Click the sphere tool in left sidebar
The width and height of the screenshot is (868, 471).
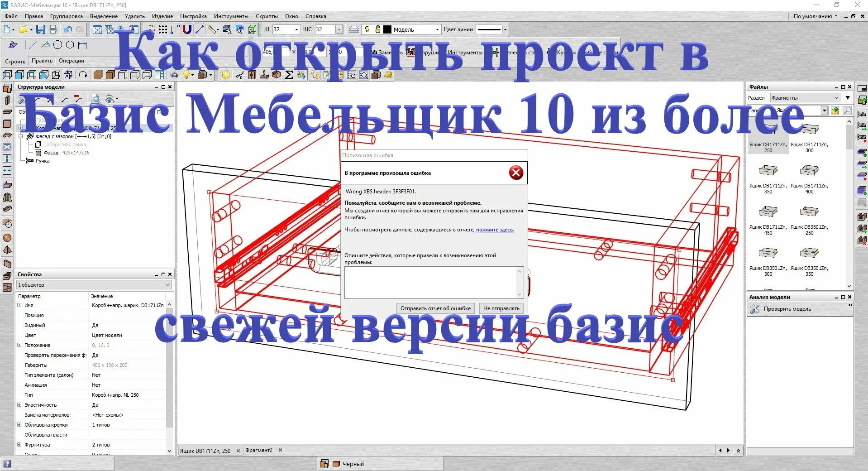7,237
